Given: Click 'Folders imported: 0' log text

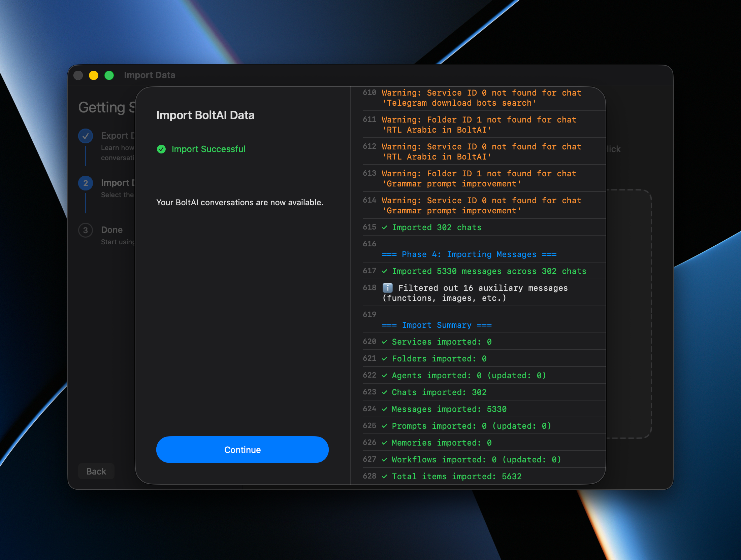Looking at the screenshot, I should 439,359.
